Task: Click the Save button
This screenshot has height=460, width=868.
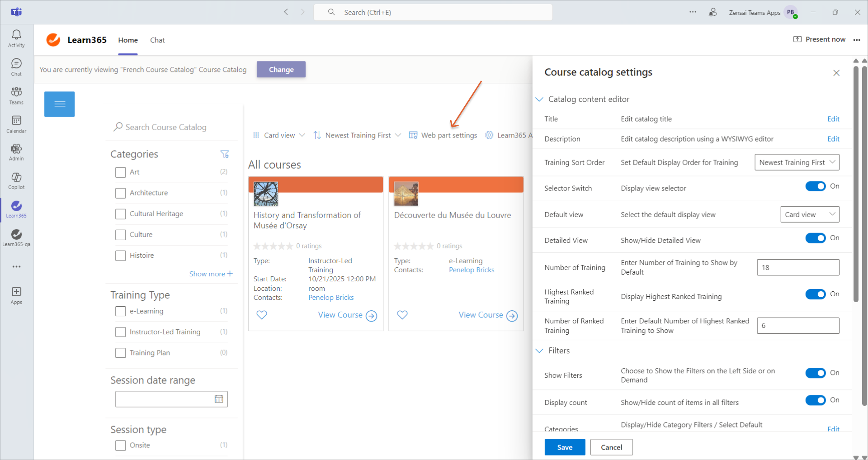Action: 564,447
